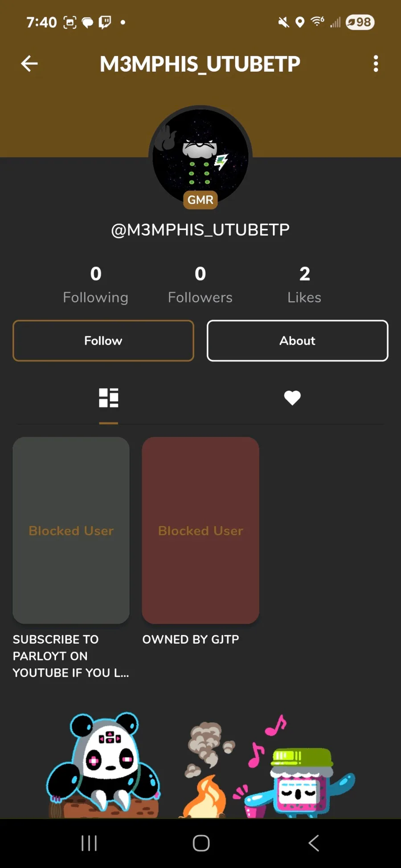This screenshot has width=401, height=868.
Task: Open the About section
Action: (x=298, y=341)
